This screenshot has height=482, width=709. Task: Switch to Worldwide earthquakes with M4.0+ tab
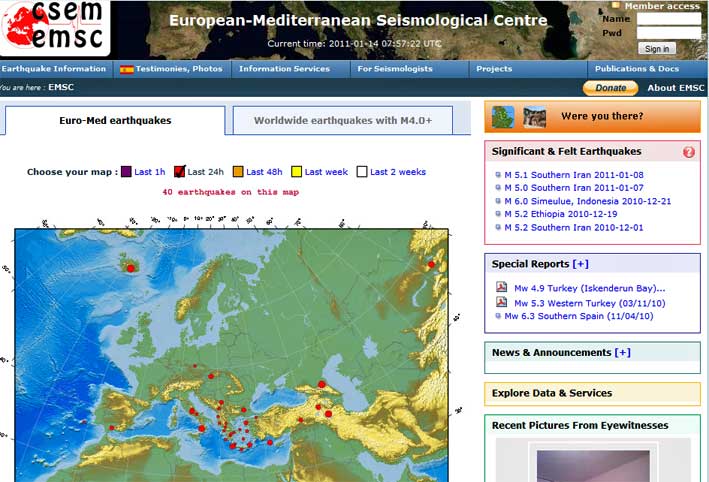pos(342,121)
